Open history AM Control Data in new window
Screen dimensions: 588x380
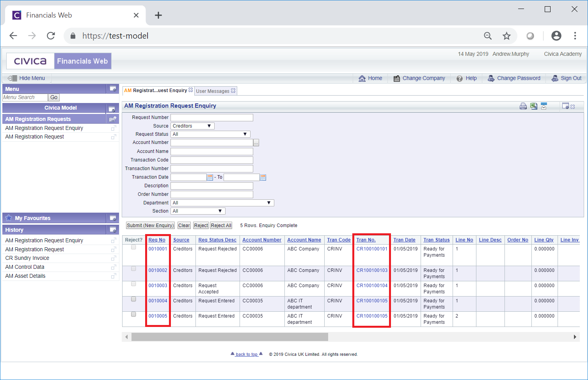pyautogui.click(x=114, y=267)
